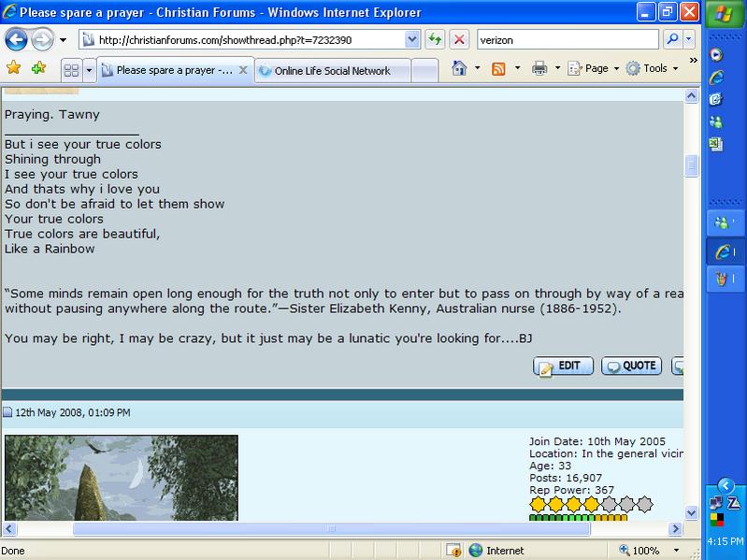Viewport: 747px width, 560px height.
Task: Click the reputation stars row
Action: point(591,504)
